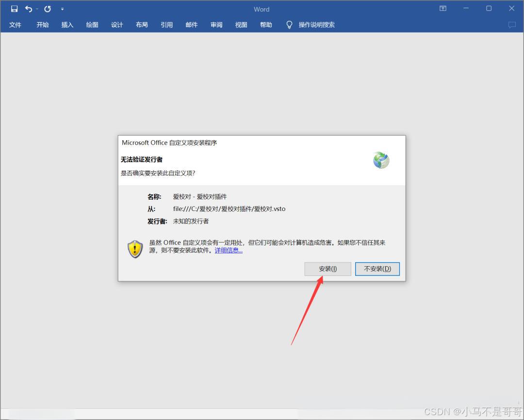524x420 pixels.
Task: Open the 邮件 tab
Action: click(x=192, y=25)
